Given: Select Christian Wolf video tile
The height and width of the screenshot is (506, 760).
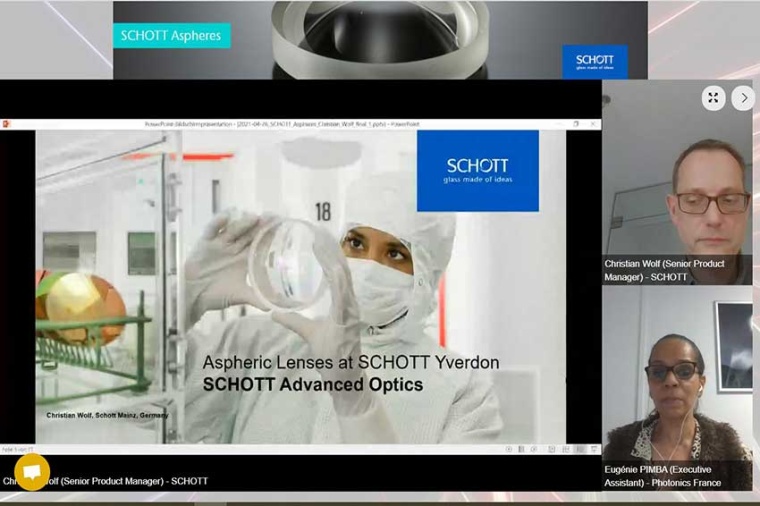Looking at the screenshot, I should [x=677, y=182].
